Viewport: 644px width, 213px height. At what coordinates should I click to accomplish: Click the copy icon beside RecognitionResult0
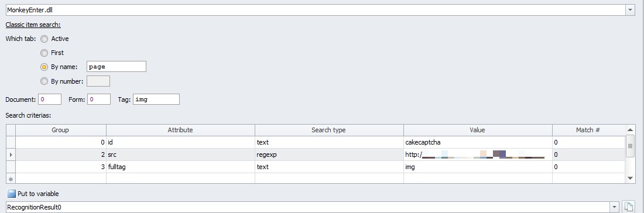(x=627, y=207)
